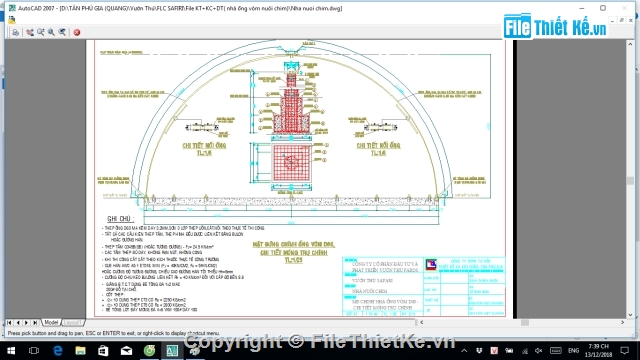Go to the previous layout tab arrow

(x=18, y=322)
